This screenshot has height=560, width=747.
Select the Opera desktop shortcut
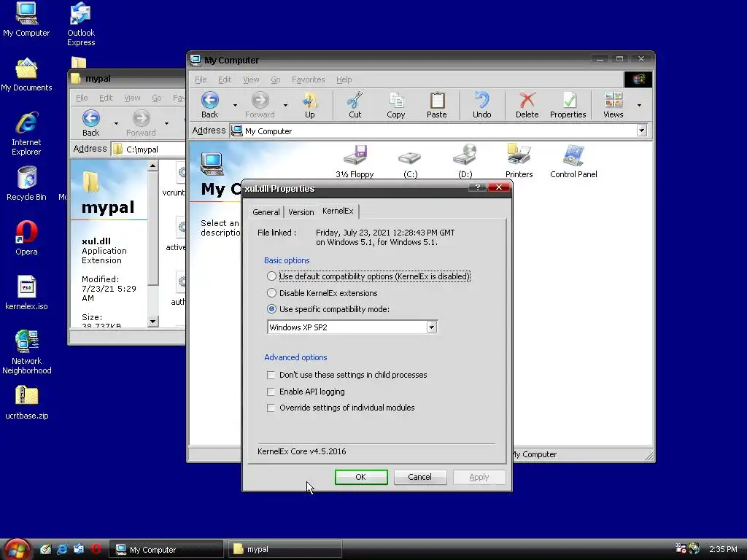pos(26,238)
